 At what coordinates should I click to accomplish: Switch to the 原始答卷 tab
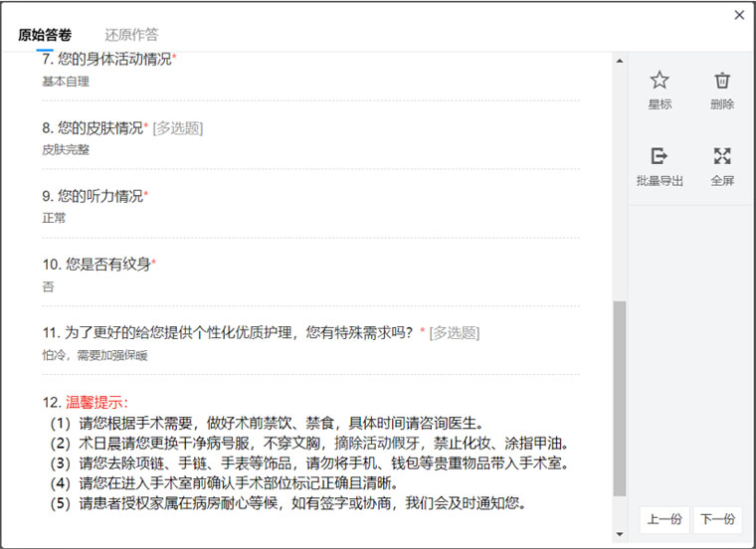45,35
